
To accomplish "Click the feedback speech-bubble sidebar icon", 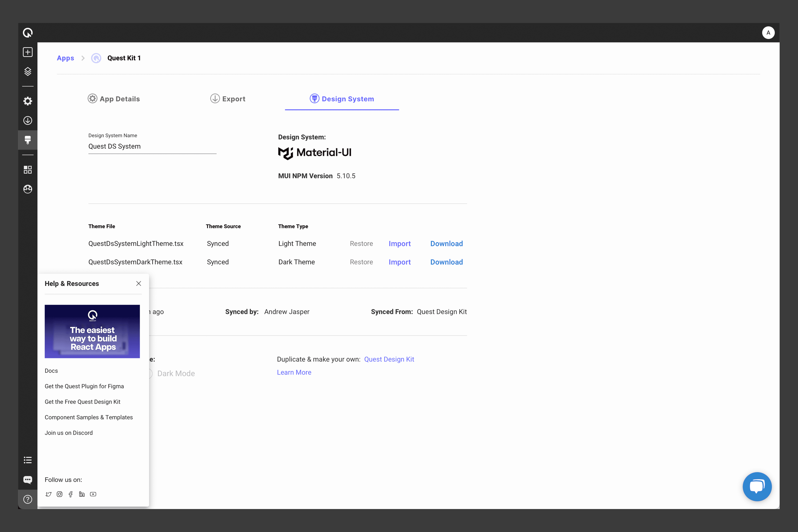I will coord(27,479).
